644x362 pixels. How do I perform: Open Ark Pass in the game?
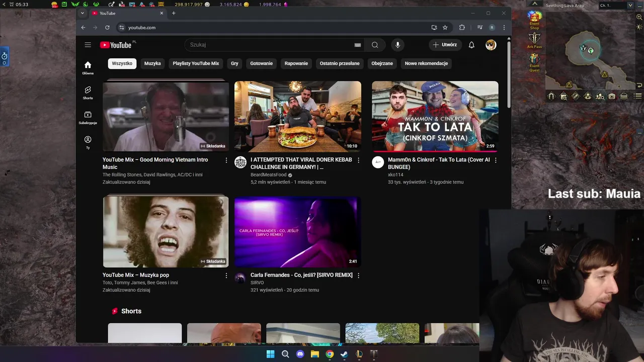pos(534,41)
